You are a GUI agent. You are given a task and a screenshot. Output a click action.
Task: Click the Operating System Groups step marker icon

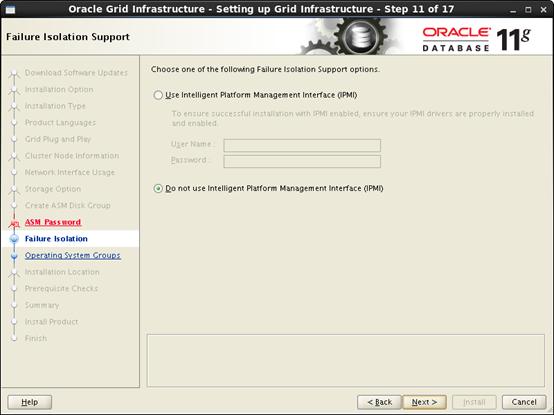coord(14,256)
